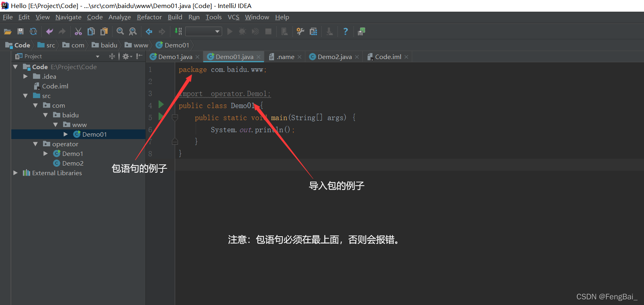Image resolution: width=644 pixels, height=305 pixels.
Task: Collapse the www package node
Action: click(x=55, y=125)
